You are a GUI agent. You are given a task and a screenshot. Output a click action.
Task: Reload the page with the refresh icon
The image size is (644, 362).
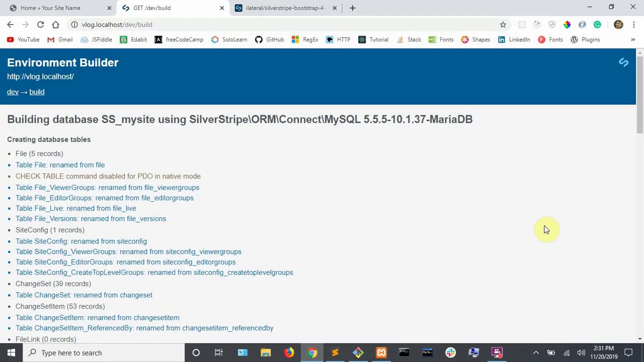pyautogui.click(x=40, y=25)
